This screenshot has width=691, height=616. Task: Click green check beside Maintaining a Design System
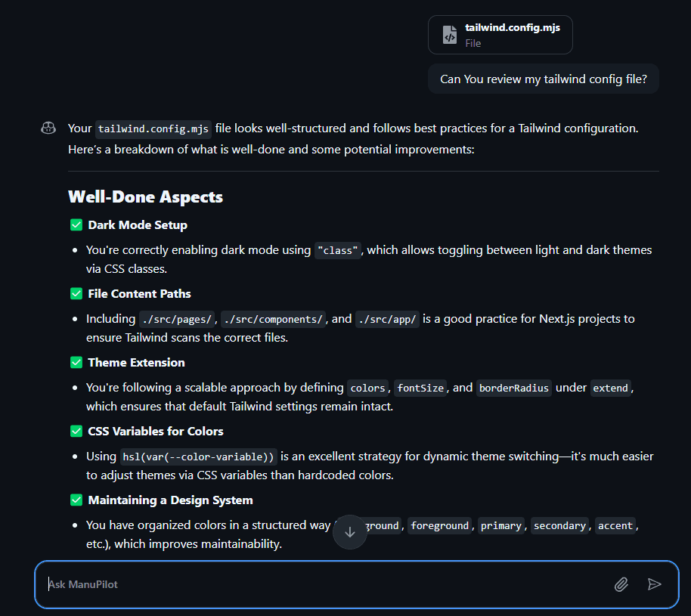point(76,500)
